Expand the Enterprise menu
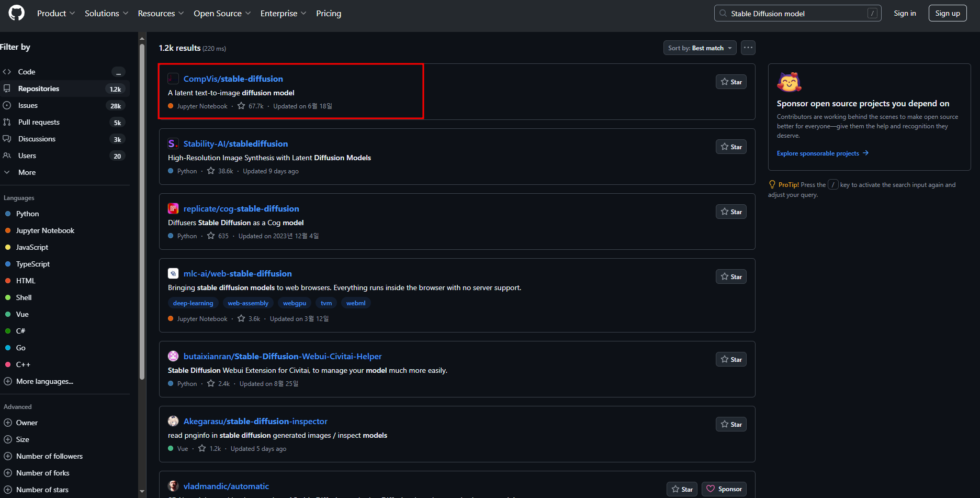Screen dimensions: 980x498 tap(283, 13)
